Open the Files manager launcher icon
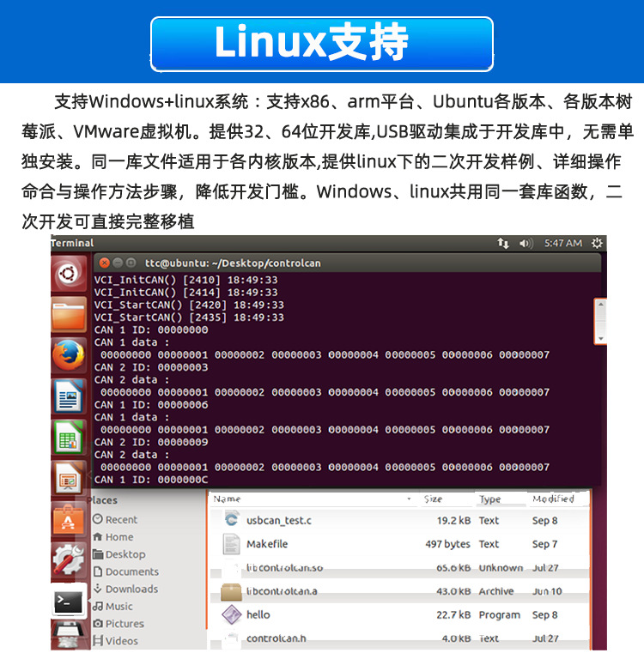 tap(68, 315)
